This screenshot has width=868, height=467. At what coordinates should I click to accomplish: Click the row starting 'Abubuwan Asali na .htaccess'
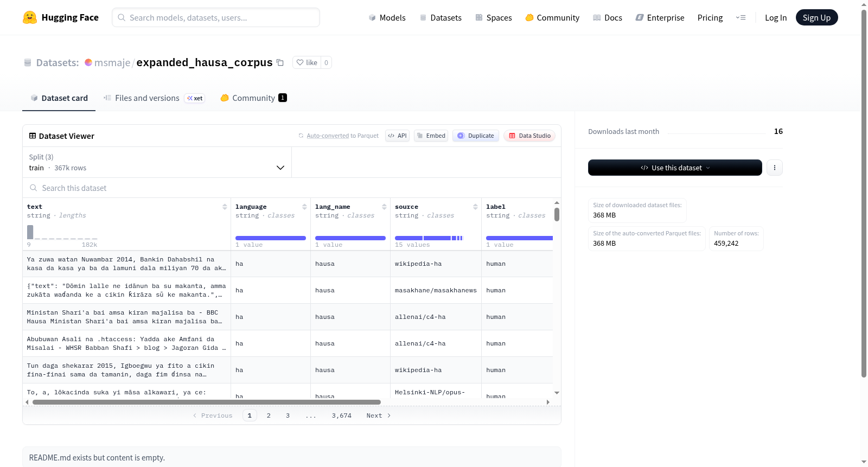(x=288, y=343)
